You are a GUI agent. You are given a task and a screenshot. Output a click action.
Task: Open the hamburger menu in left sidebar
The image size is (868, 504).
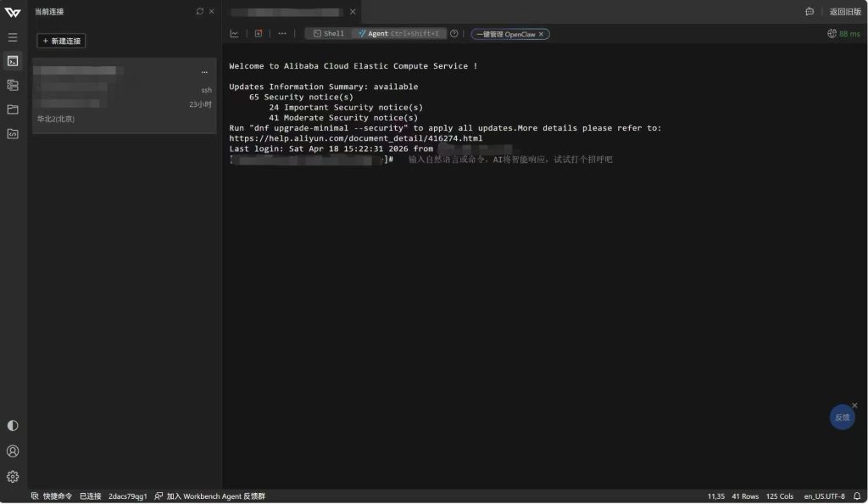12,37
